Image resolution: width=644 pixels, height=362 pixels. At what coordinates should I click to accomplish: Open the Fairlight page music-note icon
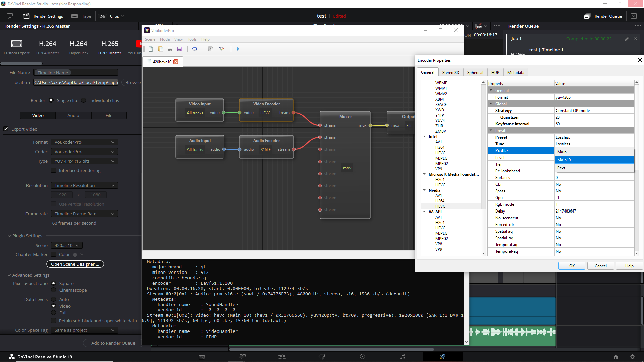point(402,357)
